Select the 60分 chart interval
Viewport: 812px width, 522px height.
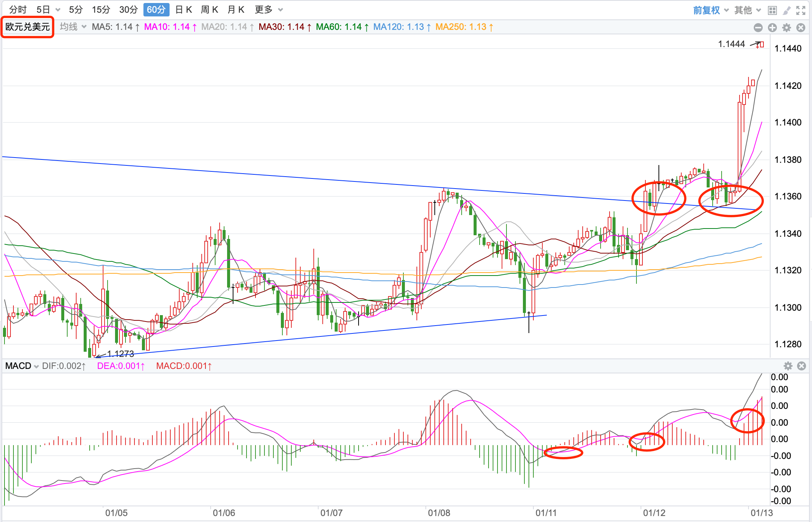click(x=156, y=10)
